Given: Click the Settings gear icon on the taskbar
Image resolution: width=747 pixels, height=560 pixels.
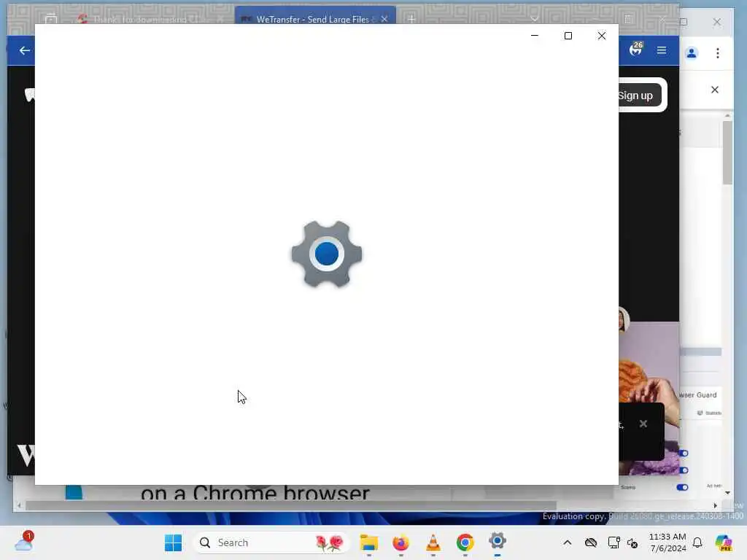Looking at the screenshot, I should click(x=497, y=542).
